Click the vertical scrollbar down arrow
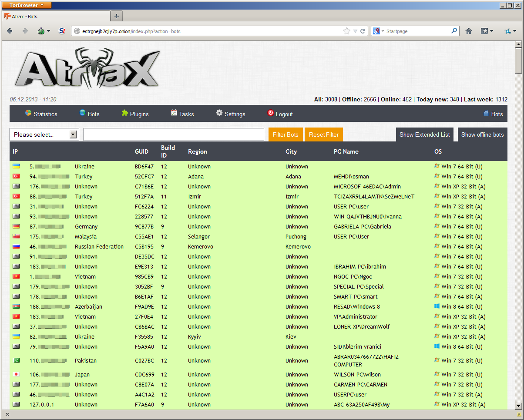This screenshot has width=524, height=420. pyautogui.click(x=518, y=406)
